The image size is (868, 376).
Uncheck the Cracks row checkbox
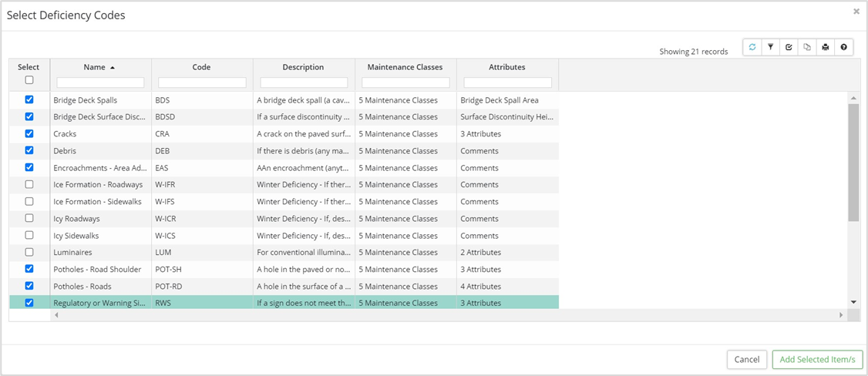(29, 134)
